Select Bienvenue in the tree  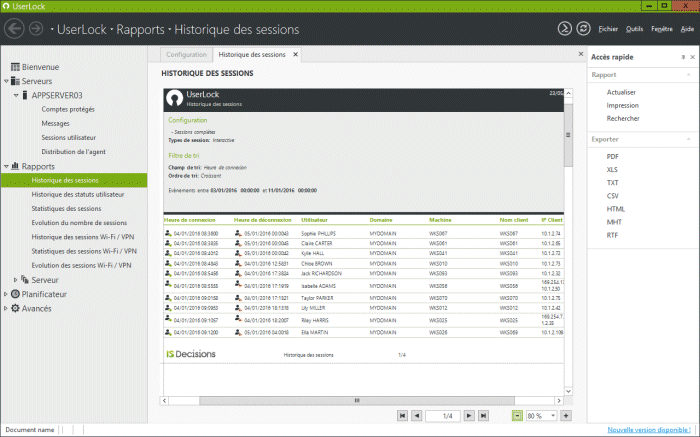(41, 67)
